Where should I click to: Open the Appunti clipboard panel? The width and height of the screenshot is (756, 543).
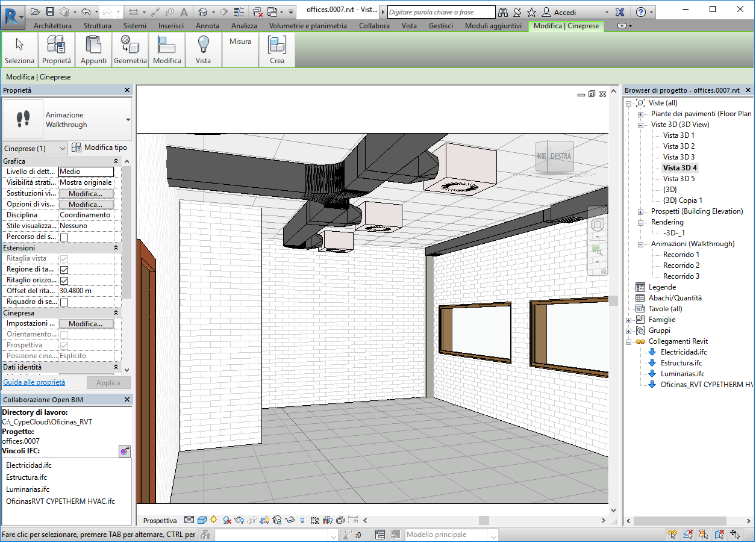tap(93, 49)
